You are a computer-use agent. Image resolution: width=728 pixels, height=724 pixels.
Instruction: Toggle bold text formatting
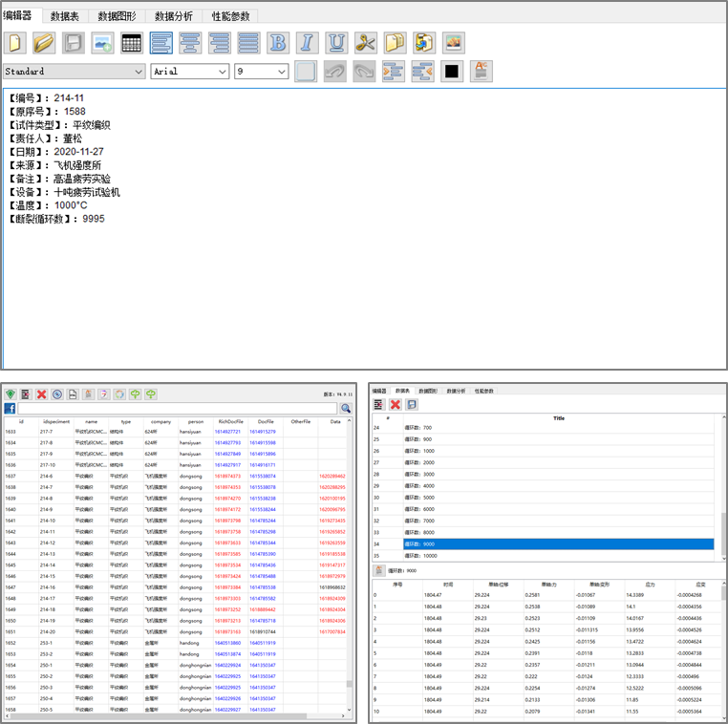pyautogui.click(x=278, y=43)
